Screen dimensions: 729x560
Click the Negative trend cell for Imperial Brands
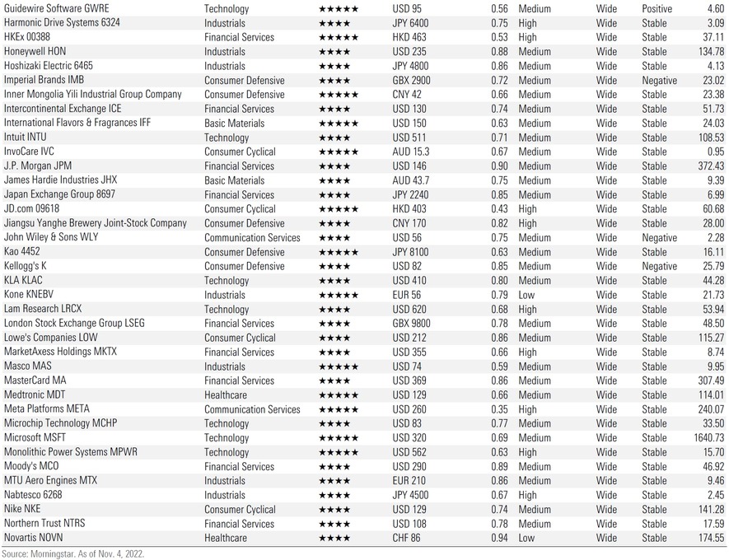point(659,80)
